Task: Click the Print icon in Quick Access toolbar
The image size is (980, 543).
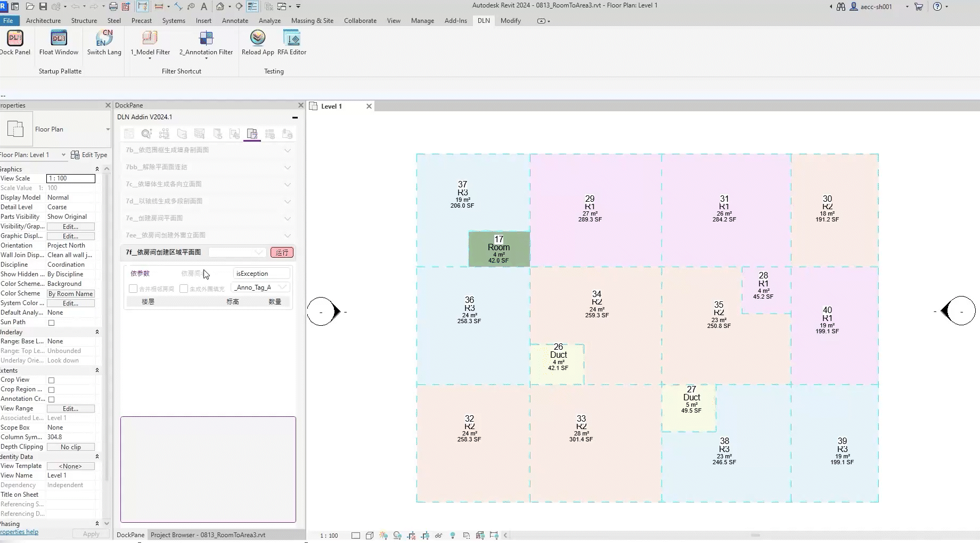Action: (x=113, y=6)
